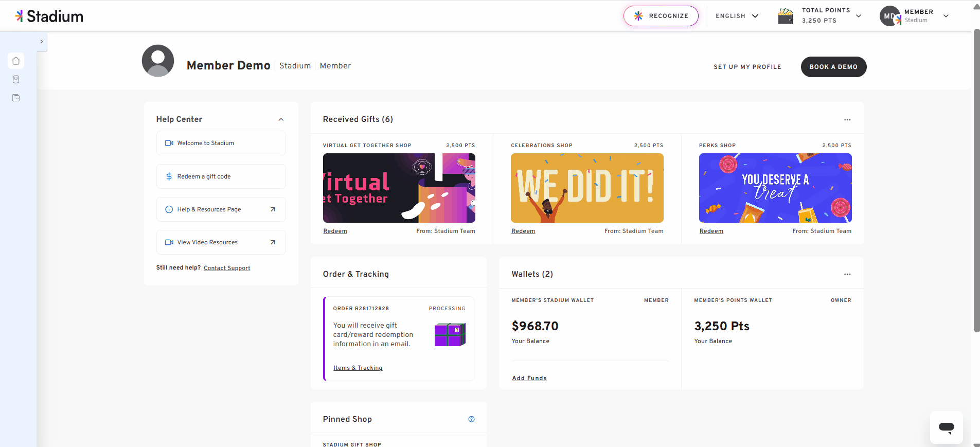Click the Contact Support link
Image resolution: width=980 pixels, height=447 pixels.
(x=227, y=268)
